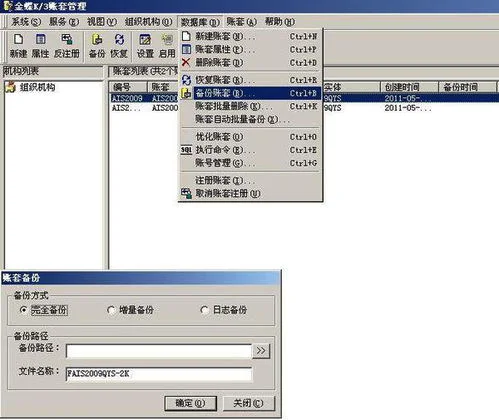Choose 恢复账套 menu entry
The image size is (499, 420).
click(251, 80)
